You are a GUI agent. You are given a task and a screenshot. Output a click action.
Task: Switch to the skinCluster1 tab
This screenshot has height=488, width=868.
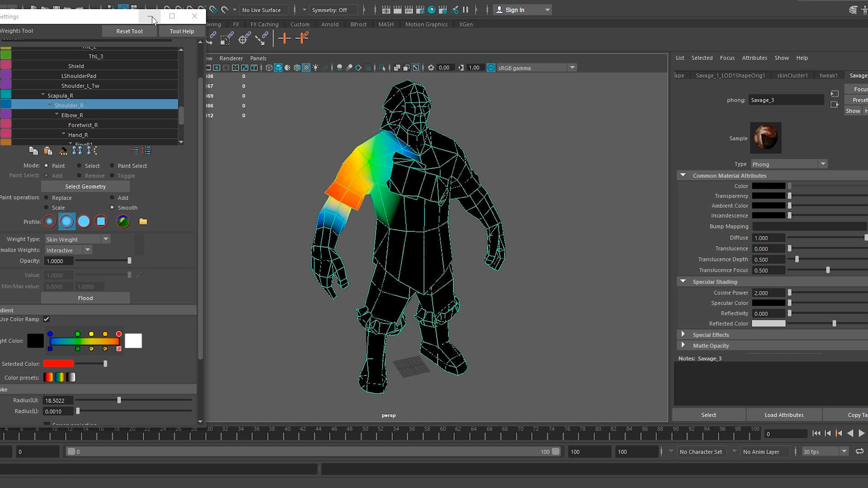pyautogui.click(x=792, y=75)
